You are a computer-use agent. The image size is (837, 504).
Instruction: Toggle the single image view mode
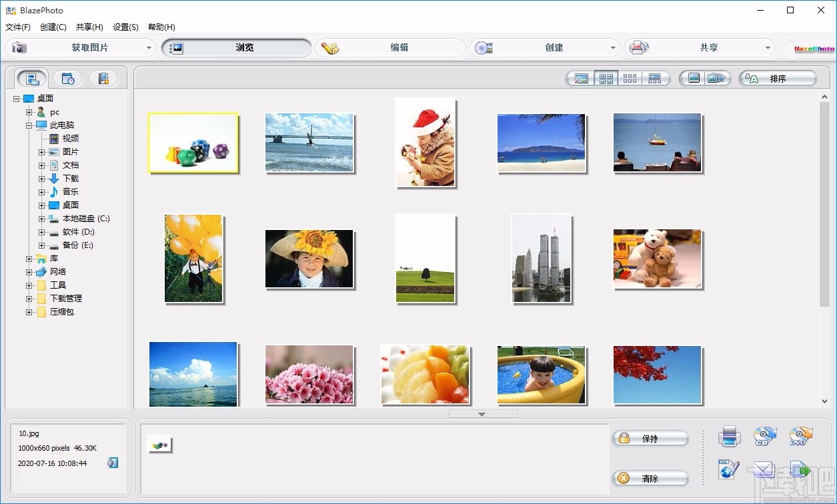[581, 78]
